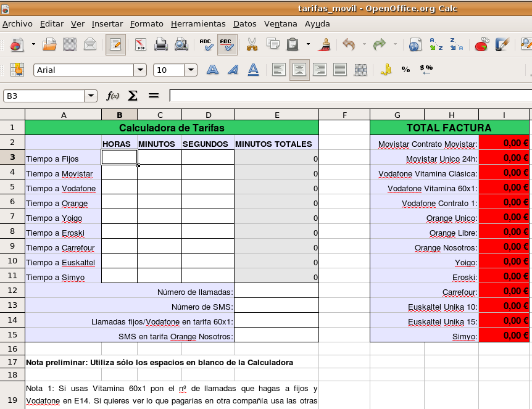532x409 pixels.
Task: Select the 'TOTAL FACTURA' header cell
Action: click(x=449, y=128)
